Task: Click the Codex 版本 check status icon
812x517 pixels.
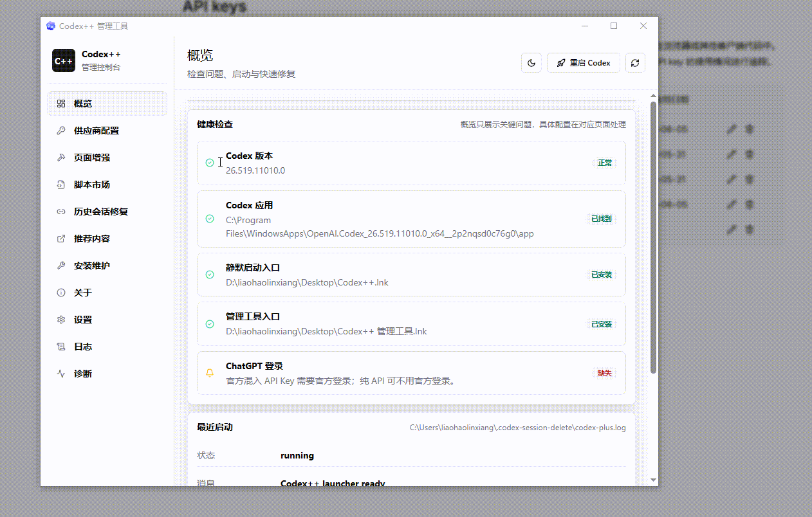Action: 210,163
